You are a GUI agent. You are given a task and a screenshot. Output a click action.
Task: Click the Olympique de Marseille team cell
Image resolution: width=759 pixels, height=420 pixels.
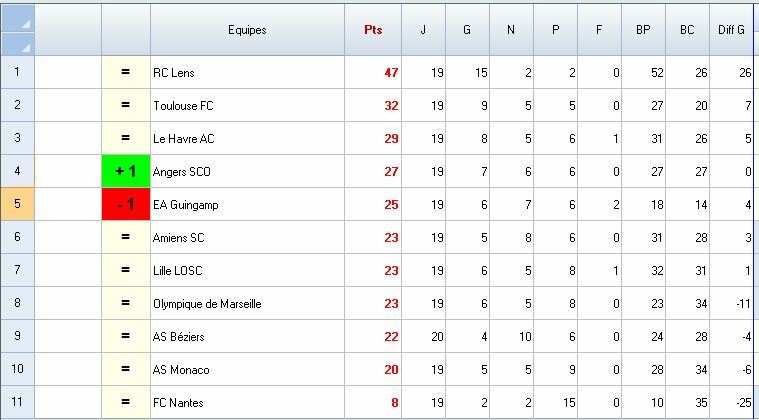207,304
